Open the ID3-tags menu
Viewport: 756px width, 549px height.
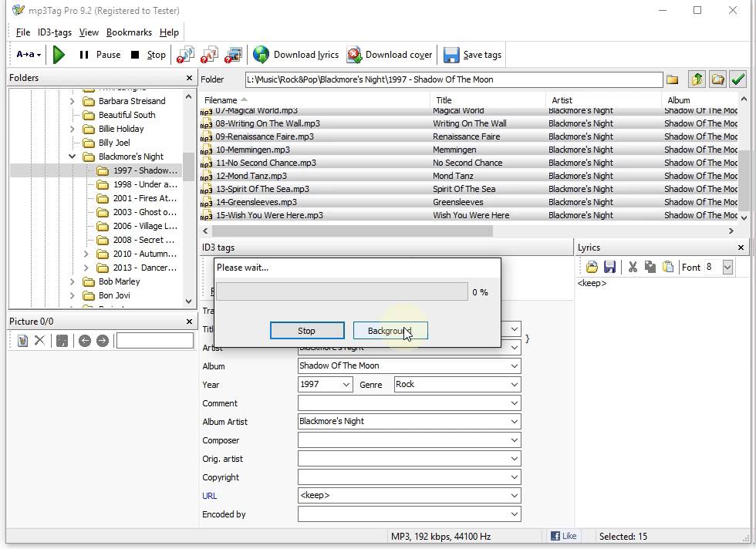coord(55,32)
